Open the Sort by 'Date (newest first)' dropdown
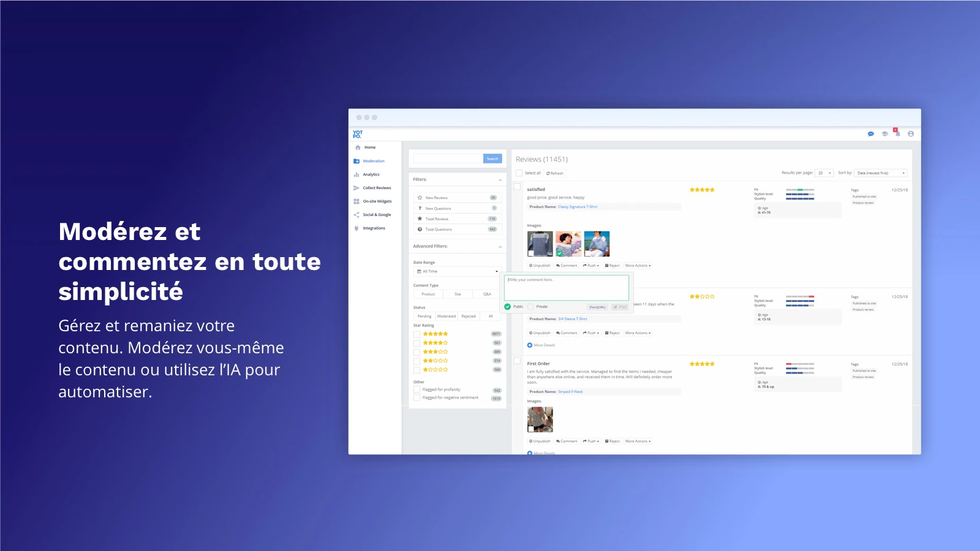 (881, 173)
